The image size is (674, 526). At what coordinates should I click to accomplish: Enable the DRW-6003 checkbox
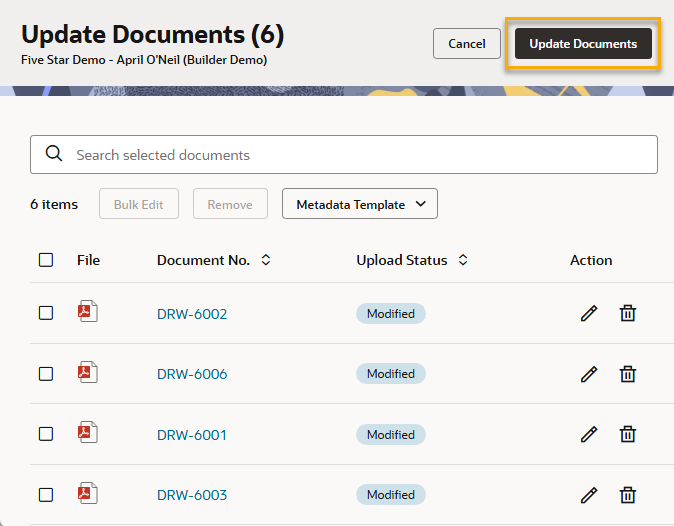(46, 495)
